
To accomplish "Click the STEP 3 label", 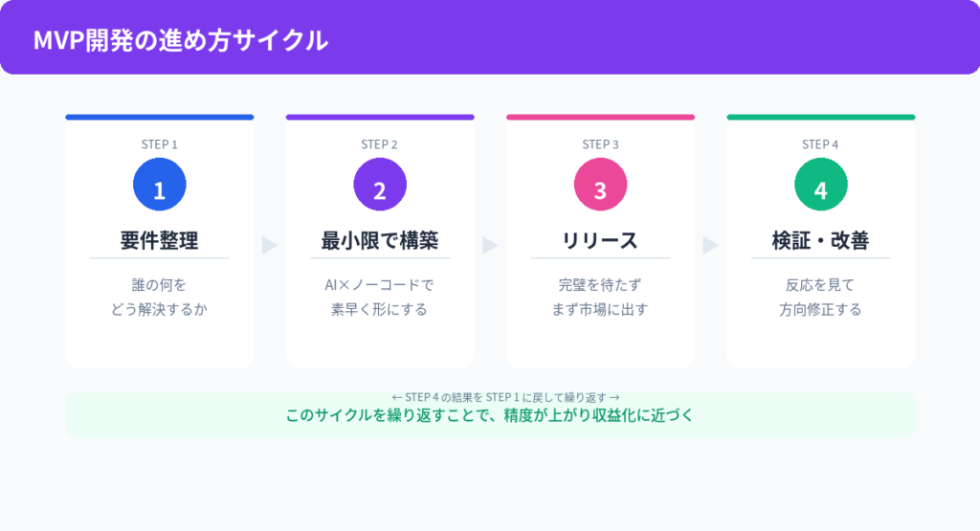I will point(600,144).
